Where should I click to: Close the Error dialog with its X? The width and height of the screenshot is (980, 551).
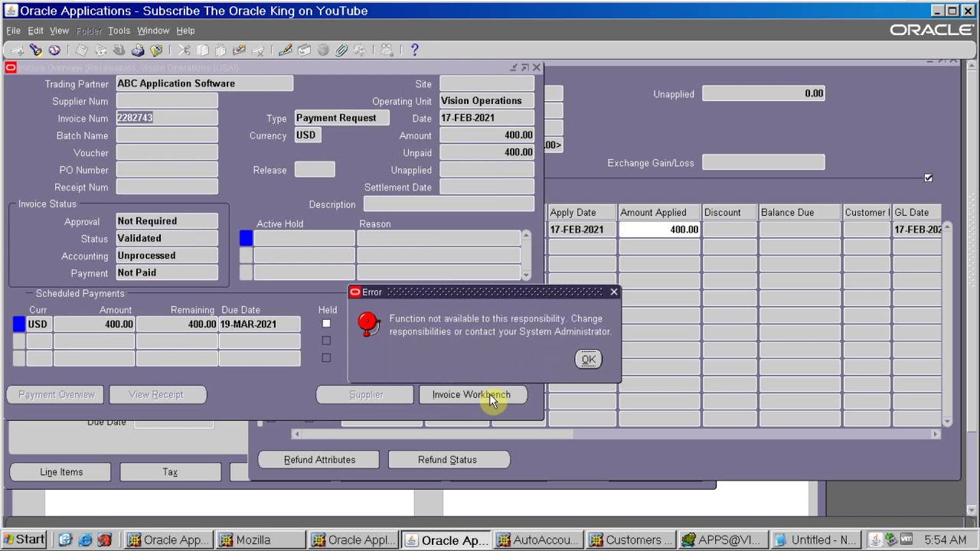click(x=613, y=292)
